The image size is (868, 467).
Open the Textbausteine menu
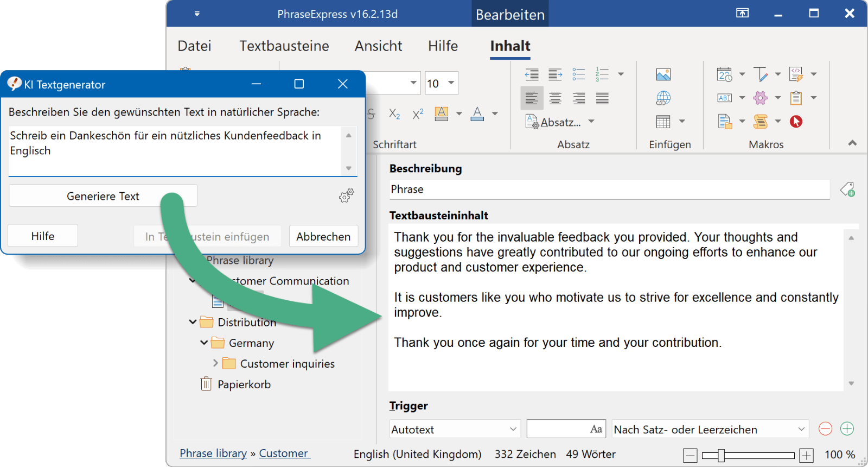click(284, 46)
